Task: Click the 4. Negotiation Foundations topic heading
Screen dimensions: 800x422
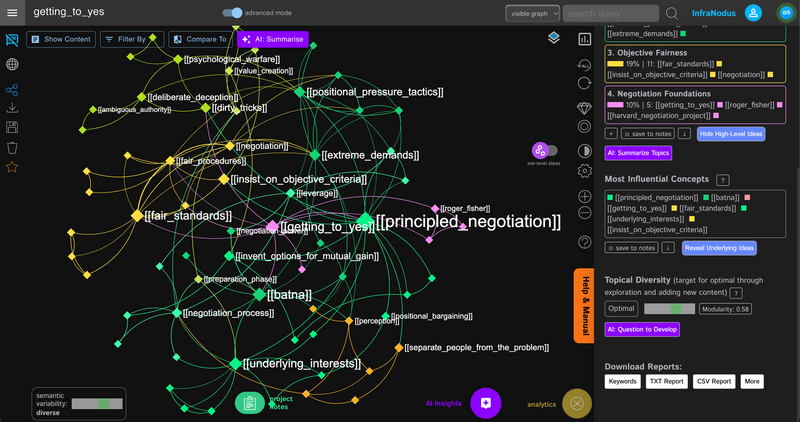Action: (x=659, y=94)
